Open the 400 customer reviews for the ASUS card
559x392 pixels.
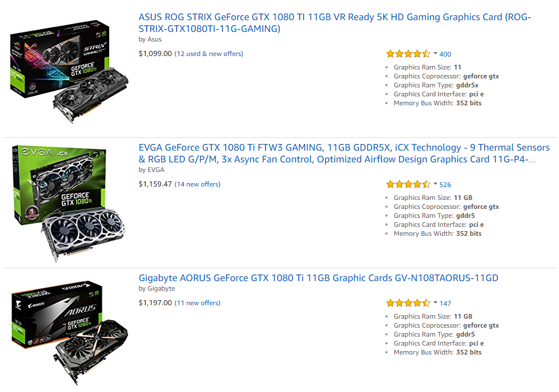pyautogui.click(x=445, y=54)
